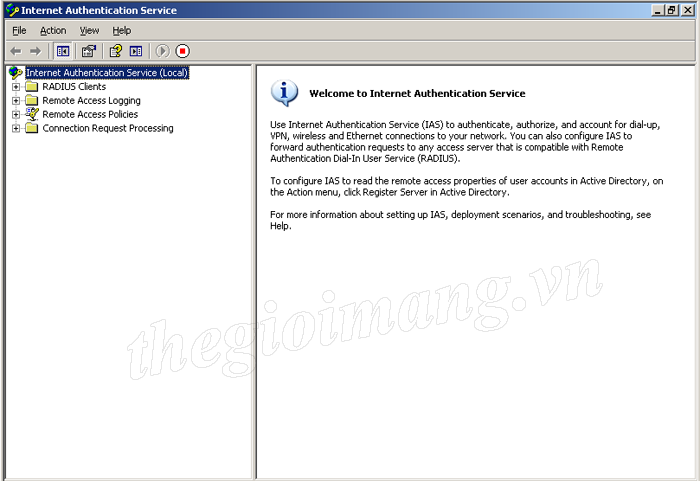Select Connection Request Processing tree item

pos(108,128)
